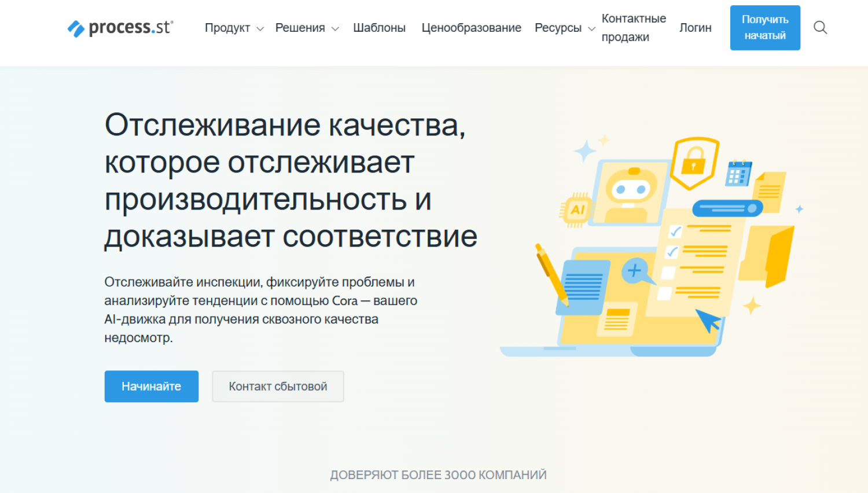Click the magnifying glass search icon
The width and height of the screenshot is (868, 493).
[820, 27]
